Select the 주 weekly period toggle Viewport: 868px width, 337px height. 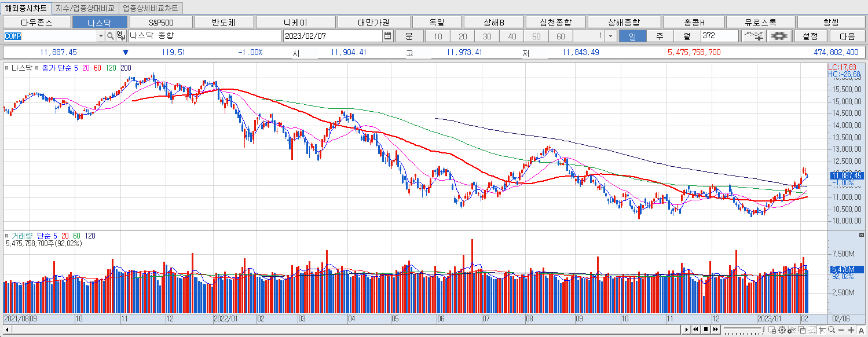[x=659, y=36]
